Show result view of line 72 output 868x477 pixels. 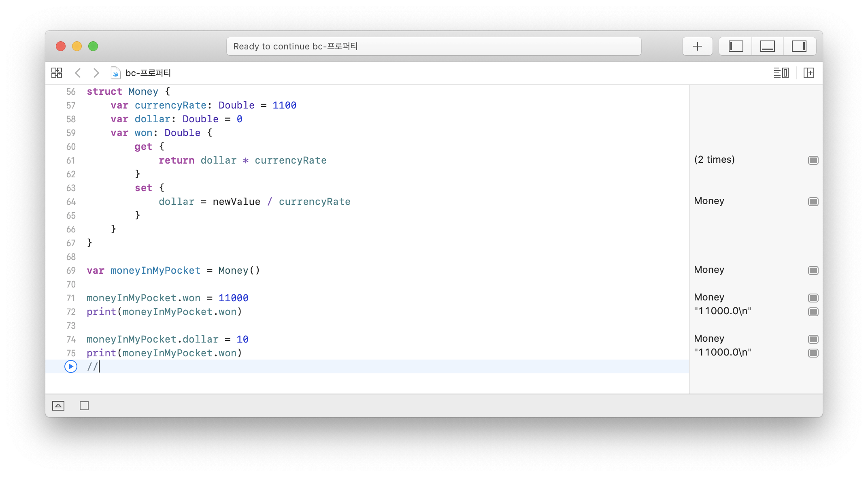[x=813, y=312]
